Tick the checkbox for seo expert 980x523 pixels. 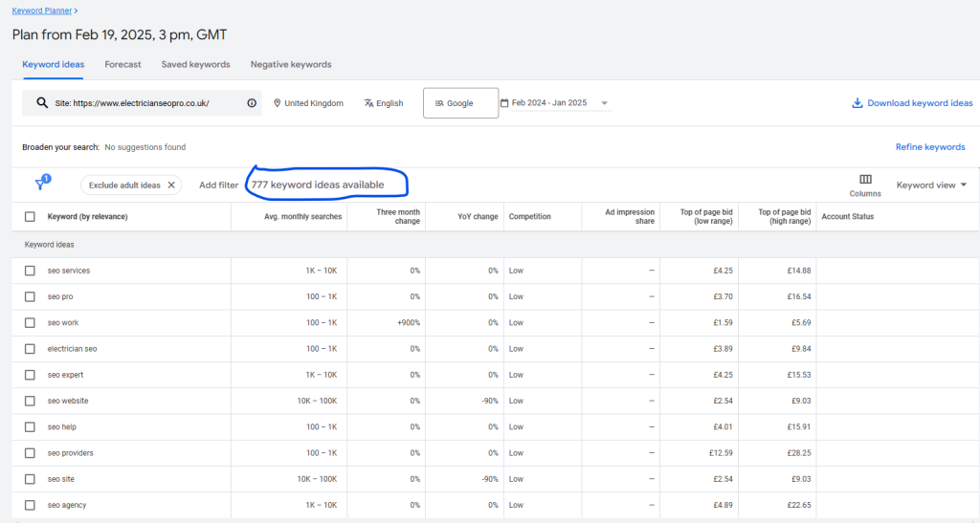click(x=30, y=375)
